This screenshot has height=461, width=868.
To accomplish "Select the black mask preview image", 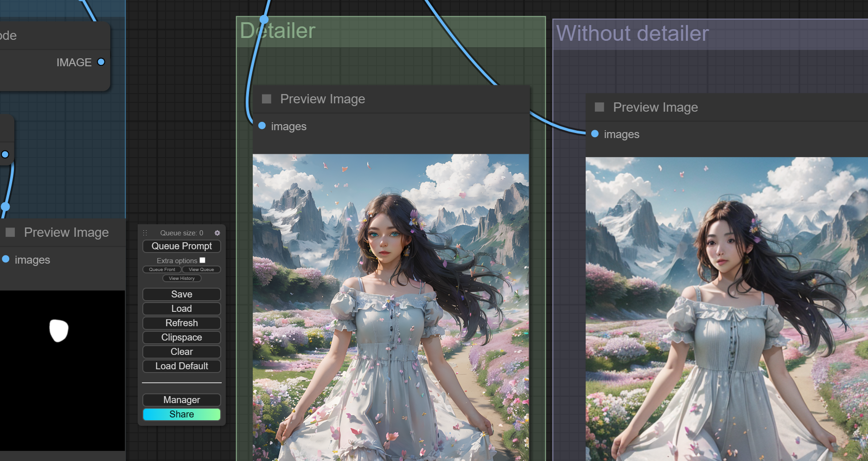I will [x=63, y=371].
